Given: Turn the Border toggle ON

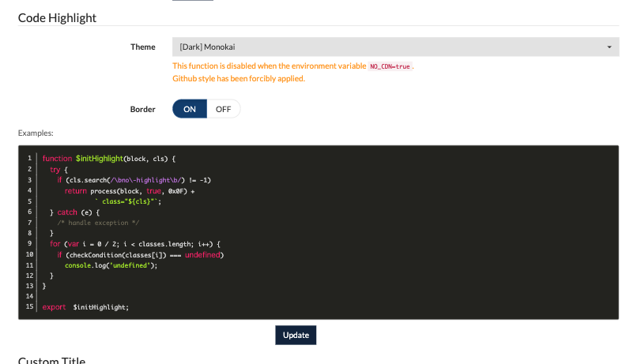Looking at the screenshot, I should [190, 109].
